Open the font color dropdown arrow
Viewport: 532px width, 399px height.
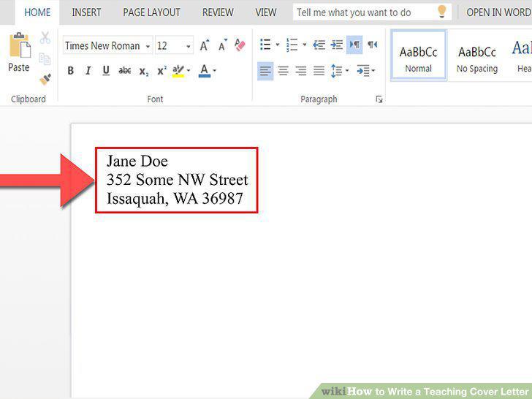pyautogui.click(x=214, y=71)
